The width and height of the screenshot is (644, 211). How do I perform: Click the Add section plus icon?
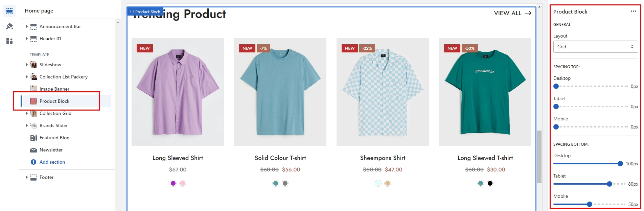(x=33, y=162)
